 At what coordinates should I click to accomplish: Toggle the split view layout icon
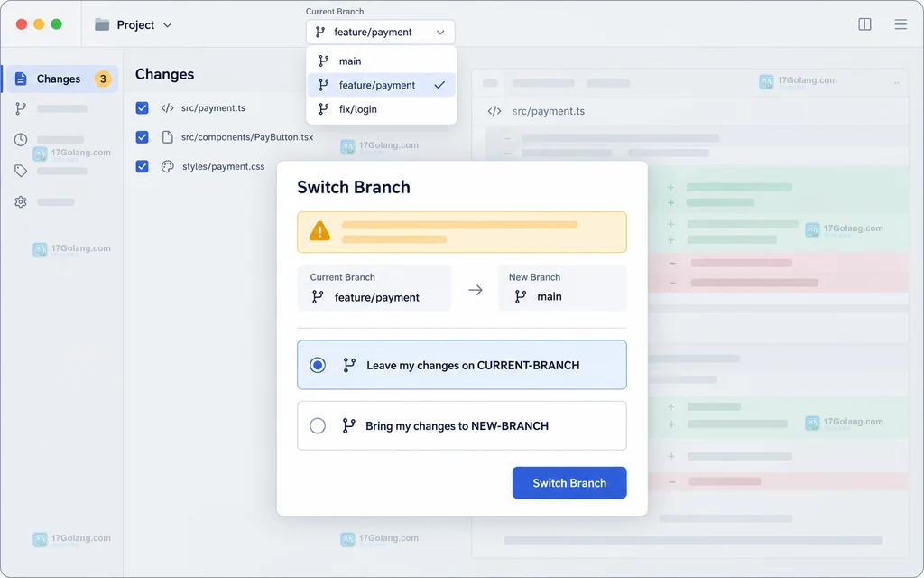[864, 24]
